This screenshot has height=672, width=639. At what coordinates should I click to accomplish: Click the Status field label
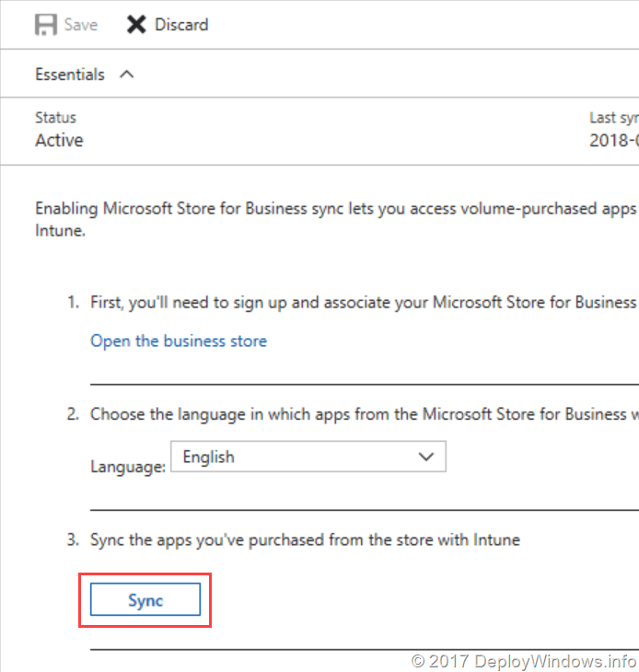(x=55, y=118)
